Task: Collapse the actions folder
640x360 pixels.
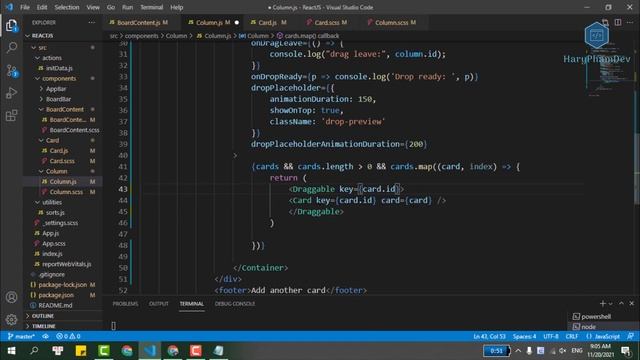Action: 52,58
